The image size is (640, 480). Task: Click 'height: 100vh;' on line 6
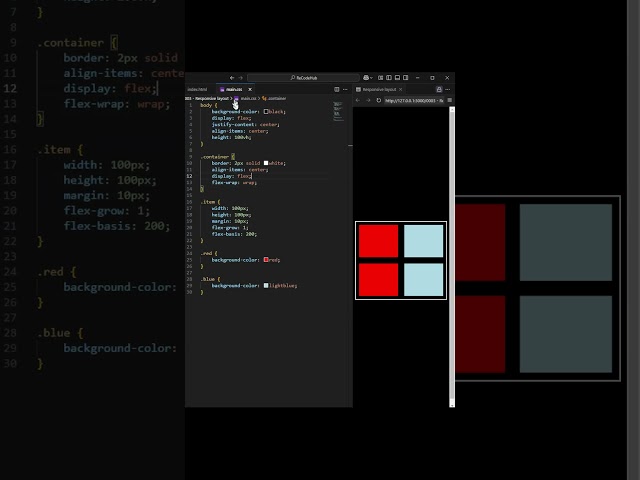(x=231, y=138)
